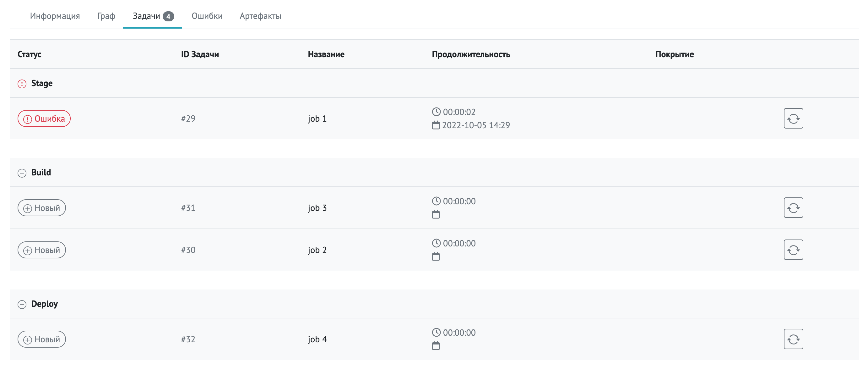
Task: Click the job 3 name
Action: click(x=317, y=208)
